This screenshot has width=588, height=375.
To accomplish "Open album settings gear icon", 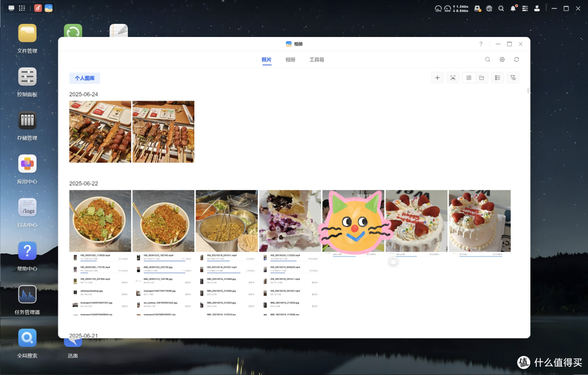I will point(502,60).
